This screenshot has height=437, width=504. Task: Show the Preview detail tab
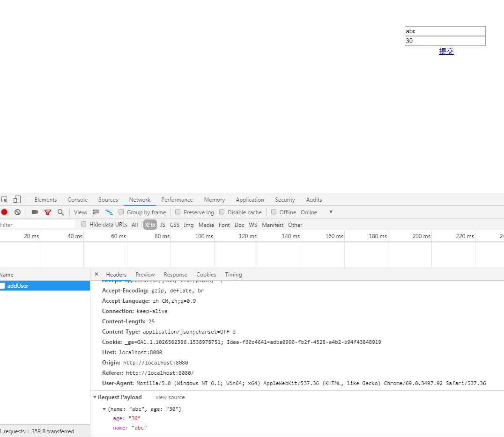[145, 275]
